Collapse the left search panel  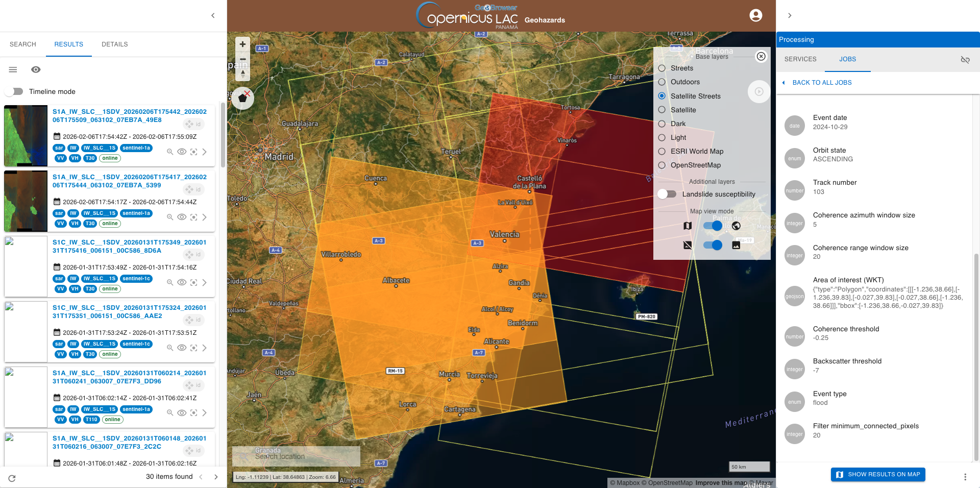click(x=213, y=15)
